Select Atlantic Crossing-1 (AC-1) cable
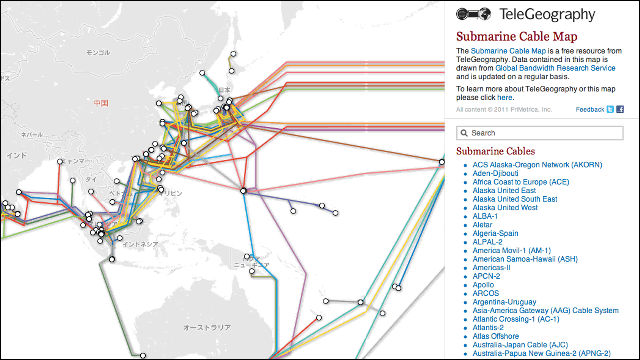 (516, 319)
